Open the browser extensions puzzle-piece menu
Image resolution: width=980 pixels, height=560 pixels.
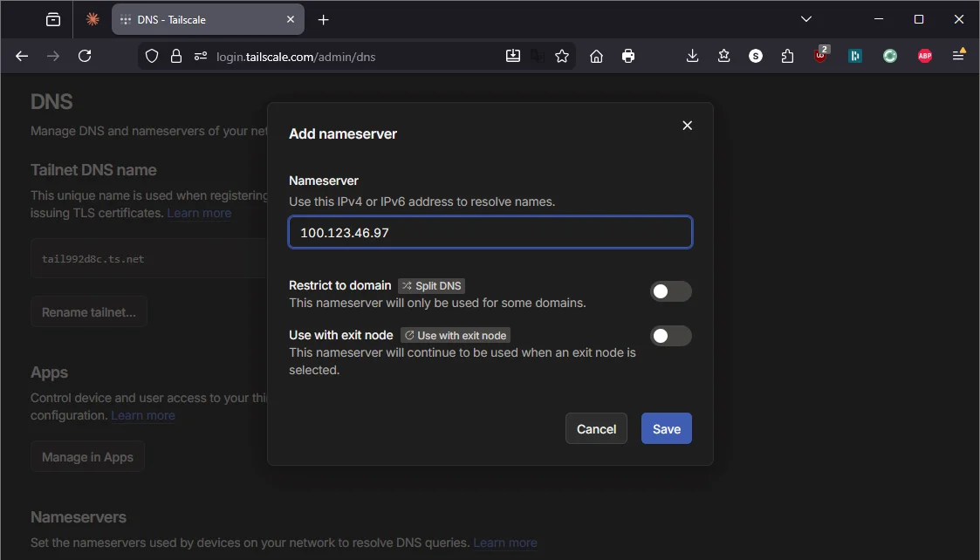click(787, 55)
